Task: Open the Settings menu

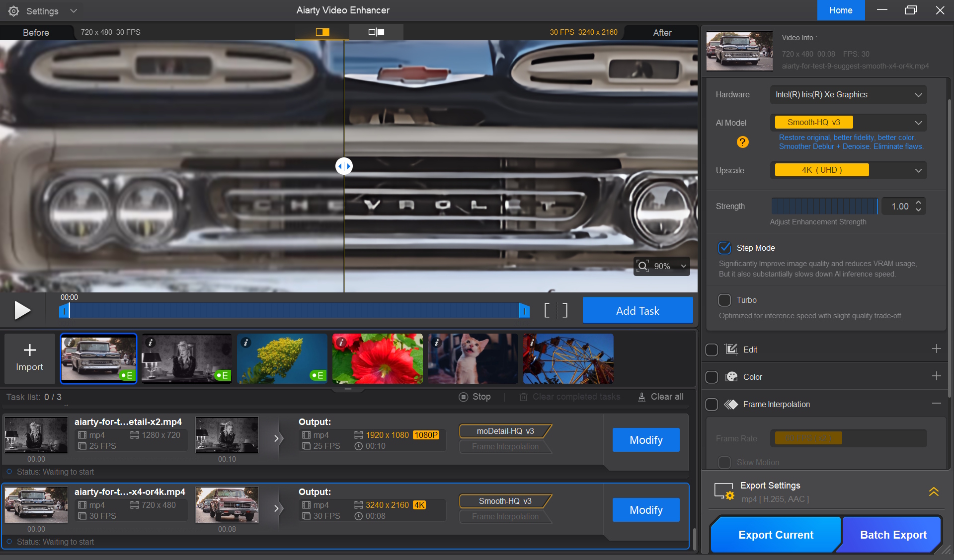Action: pos(42,11)
